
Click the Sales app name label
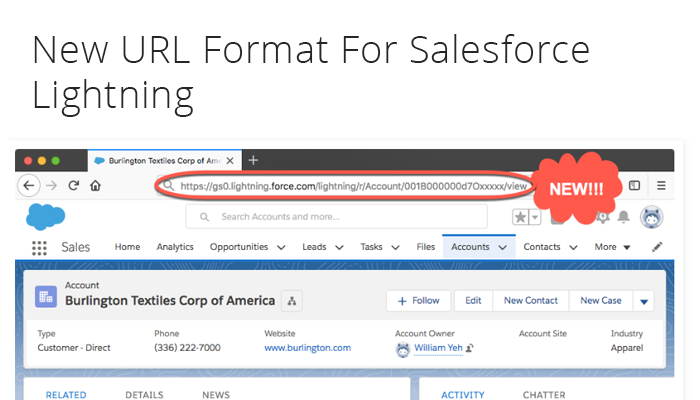75,247
